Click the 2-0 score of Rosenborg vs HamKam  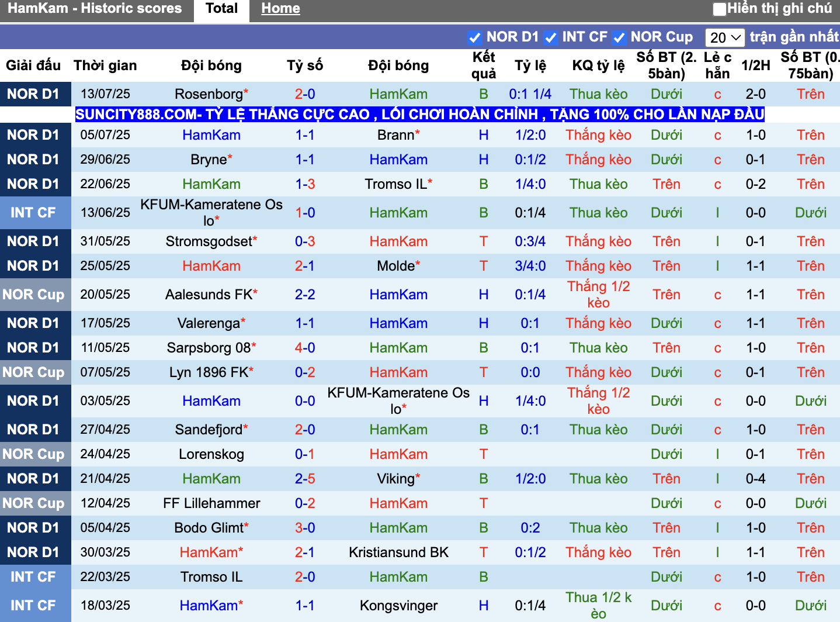click(305, 94)
